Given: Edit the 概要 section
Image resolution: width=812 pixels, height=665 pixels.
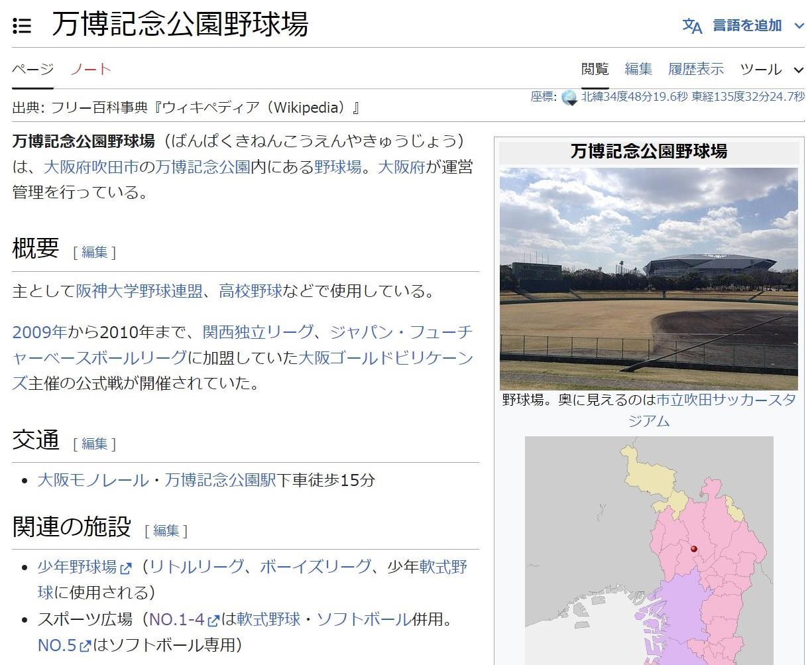Looking at the screenshot, I should click(x=95, y=252).
